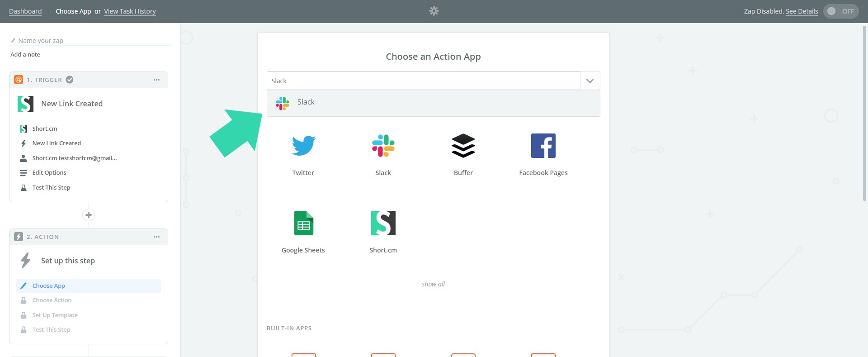
Task: Click the gray action step icon
Action: [19, 237]
